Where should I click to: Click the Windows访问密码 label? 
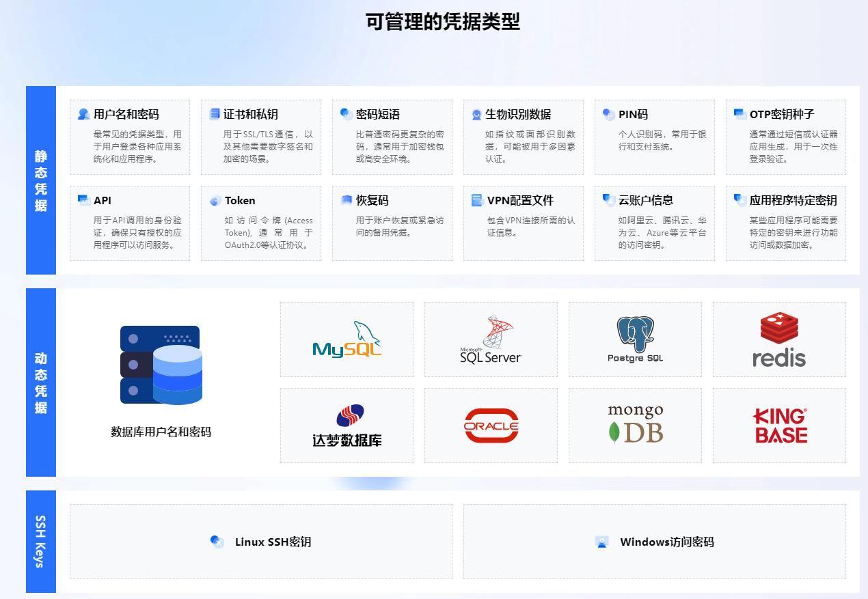(667, 542)
